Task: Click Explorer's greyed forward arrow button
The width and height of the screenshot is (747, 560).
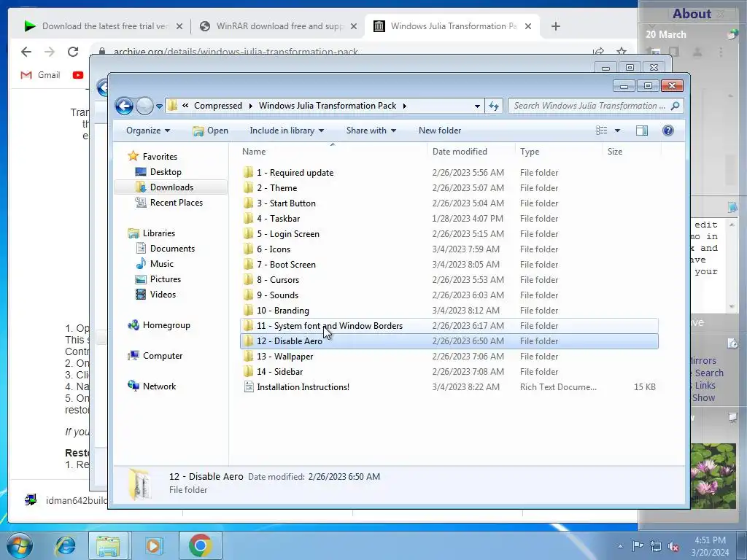Action: [144, 106]
